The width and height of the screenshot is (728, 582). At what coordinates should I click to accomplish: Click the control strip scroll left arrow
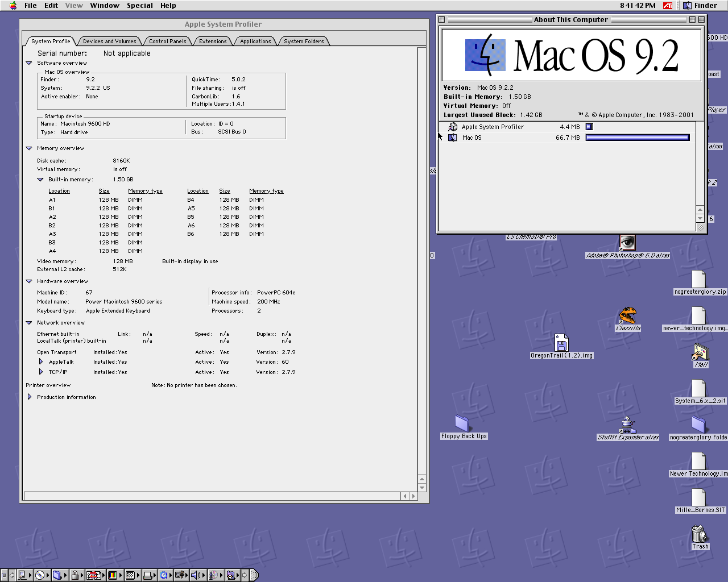[12, 575]
